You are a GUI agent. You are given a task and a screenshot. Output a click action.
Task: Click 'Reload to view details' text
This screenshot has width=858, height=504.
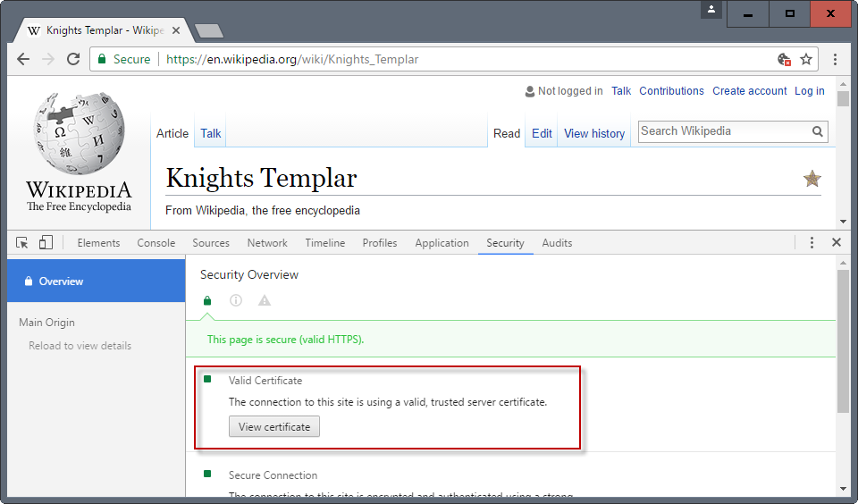[x=80, y=346]
